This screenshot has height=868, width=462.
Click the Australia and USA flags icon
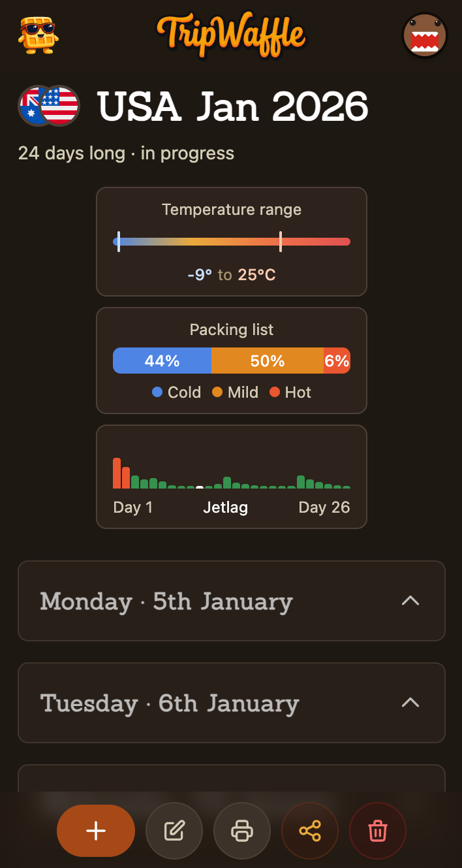coord(49,106)
